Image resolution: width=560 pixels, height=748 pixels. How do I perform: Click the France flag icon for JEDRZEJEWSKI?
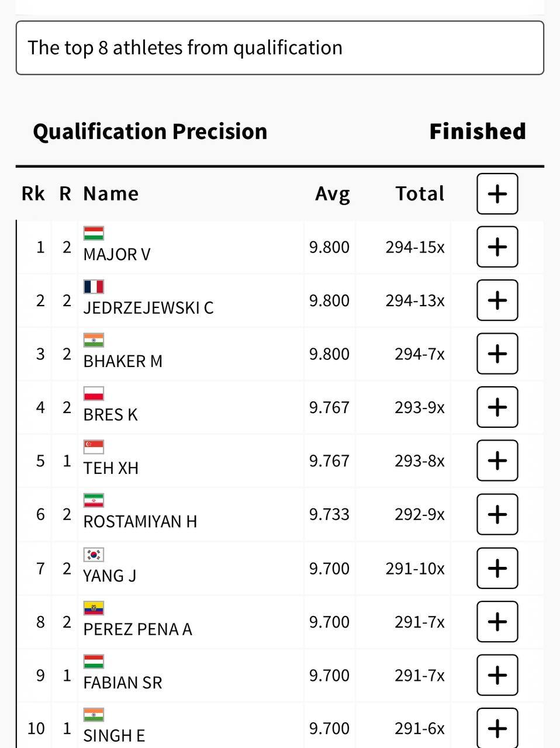pos(94,286)
